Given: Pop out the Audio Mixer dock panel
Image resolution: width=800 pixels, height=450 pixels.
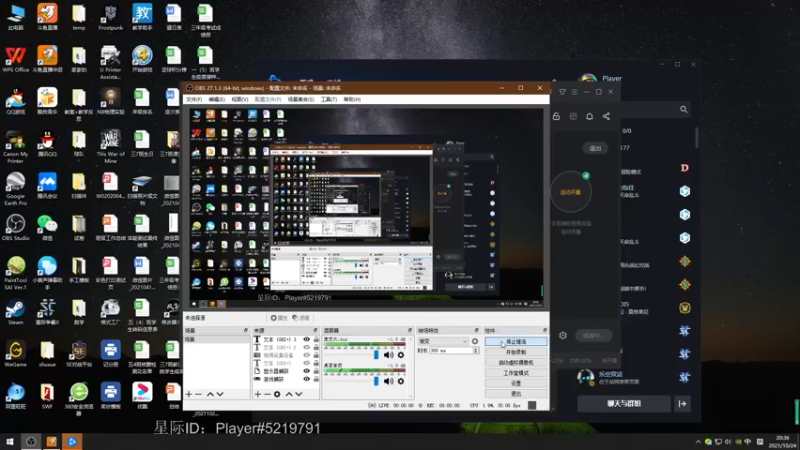Looking at the screenshot, I should pos(410,331).
